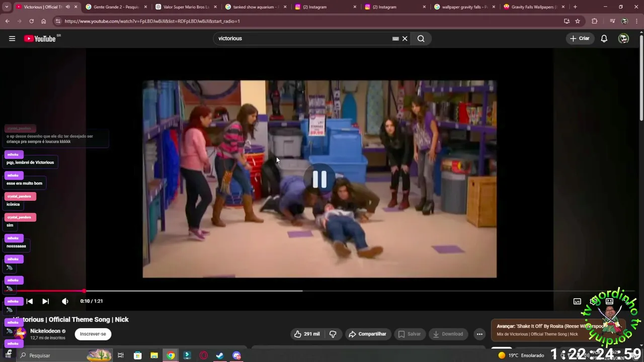Bookmark this page with the star
Screen dimensions: 644x362
click(x=578, y=21)
